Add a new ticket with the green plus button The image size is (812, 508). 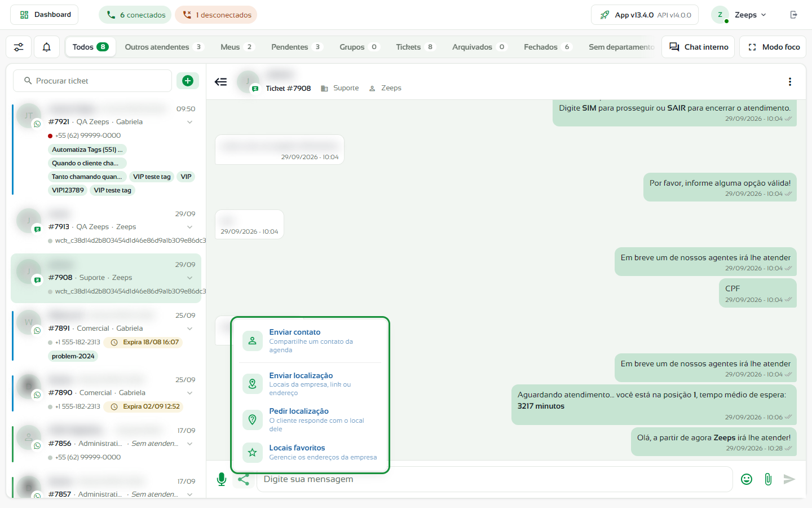coord(188,81)
